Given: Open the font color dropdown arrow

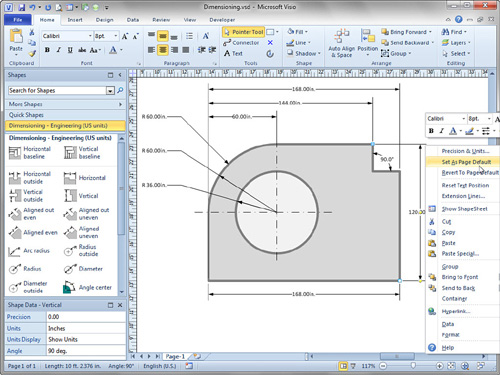Looking at the screenshot, I should [121, 50].
